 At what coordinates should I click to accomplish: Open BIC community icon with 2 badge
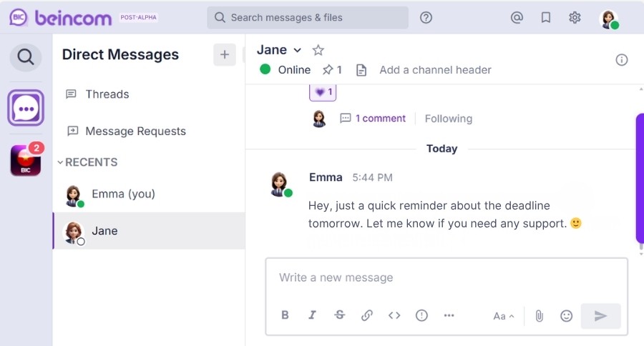coord(26,160)
